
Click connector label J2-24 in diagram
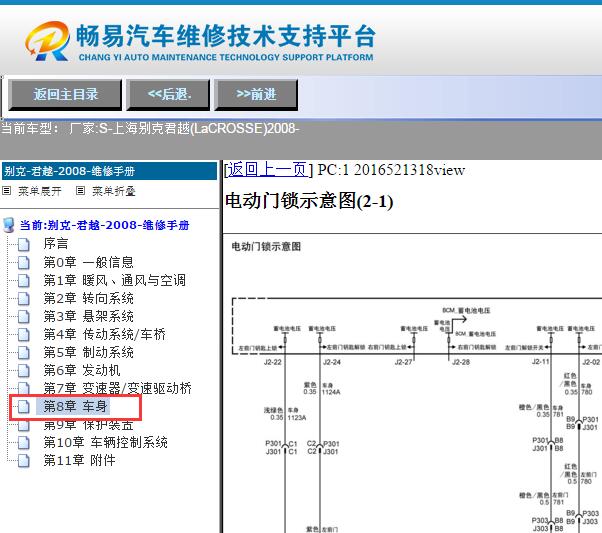(332, 362)
